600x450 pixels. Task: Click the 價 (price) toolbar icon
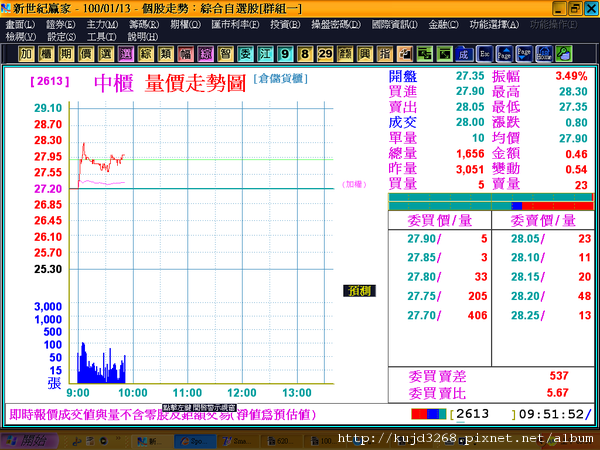(86, 54)
